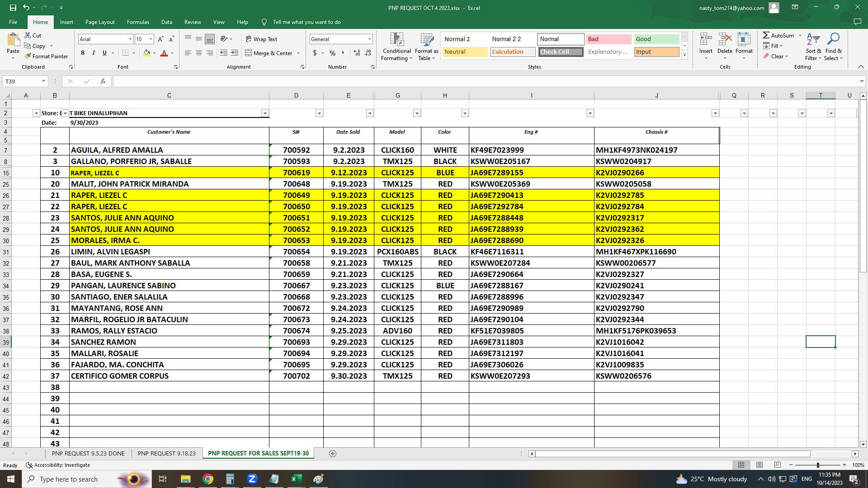The width and height of the screenshot is (868, 488).
Task: Apply the Good cell style
Action: click(x=656, y=39)
